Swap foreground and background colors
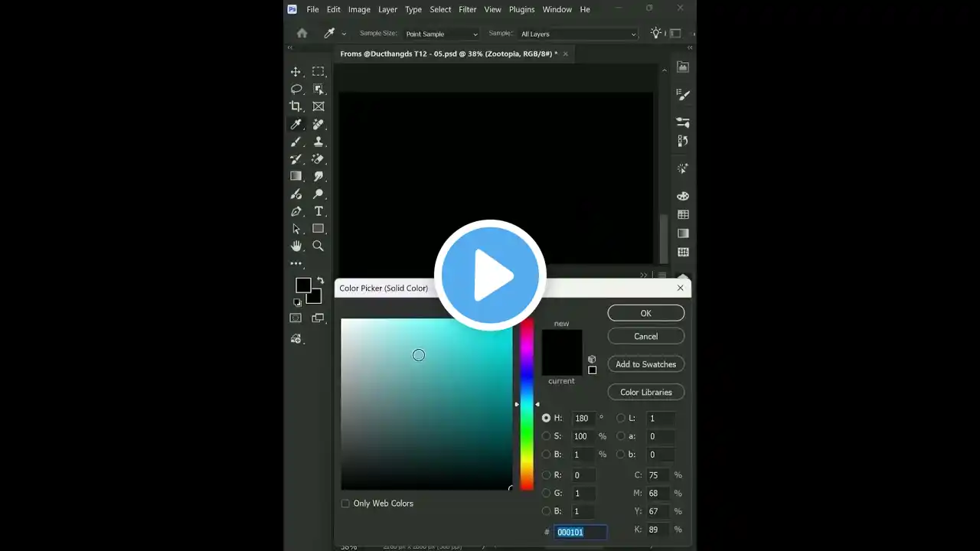The width and height of the screenshot is (980, 551). click(x=320, y=281)
